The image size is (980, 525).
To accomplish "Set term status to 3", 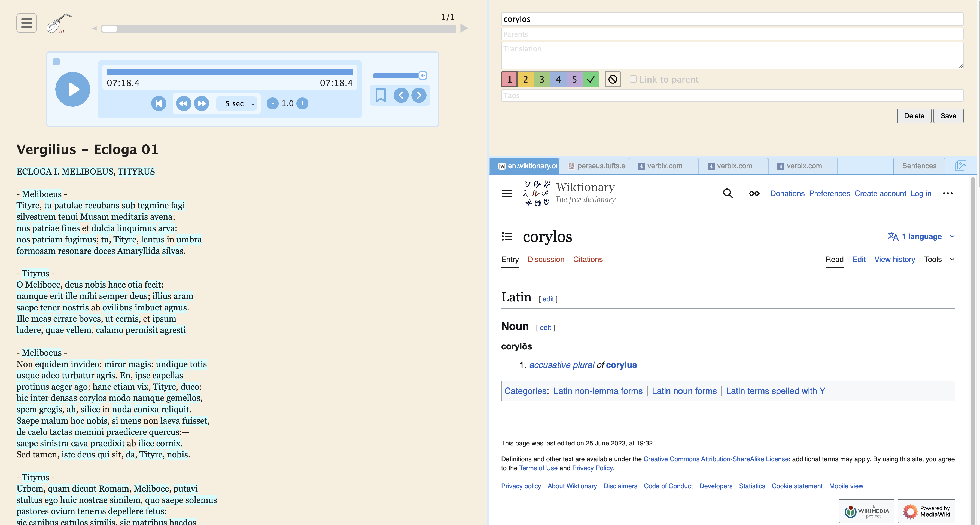I will (542, 80).
